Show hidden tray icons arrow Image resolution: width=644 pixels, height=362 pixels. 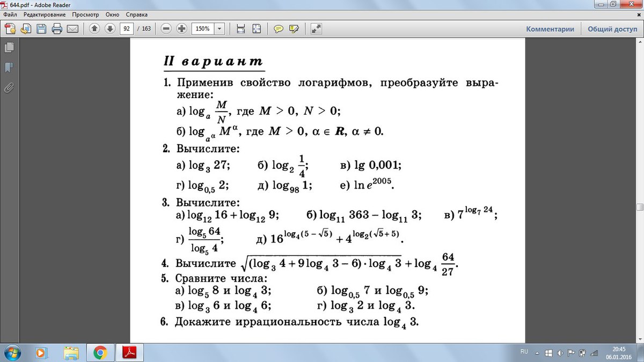point(538,352)
